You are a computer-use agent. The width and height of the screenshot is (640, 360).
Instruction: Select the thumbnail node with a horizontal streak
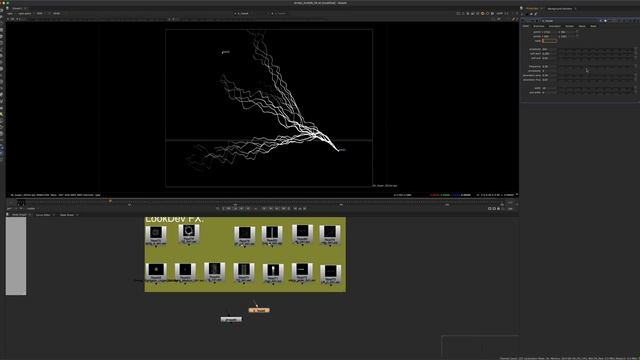click(x=302, y=272)
